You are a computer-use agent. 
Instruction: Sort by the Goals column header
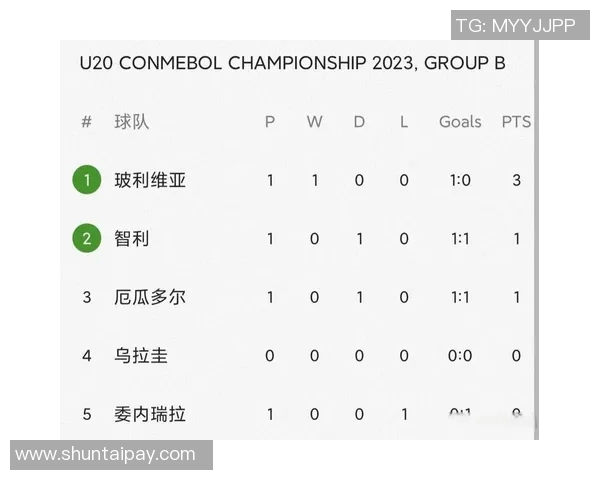click(460, 122)
